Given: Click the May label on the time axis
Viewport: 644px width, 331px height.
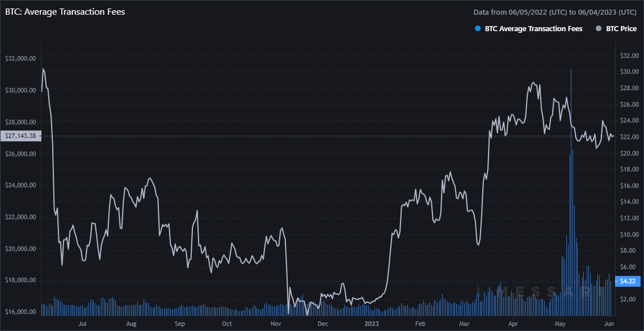Looking at the screenshot, I should (x=559, y=323).
